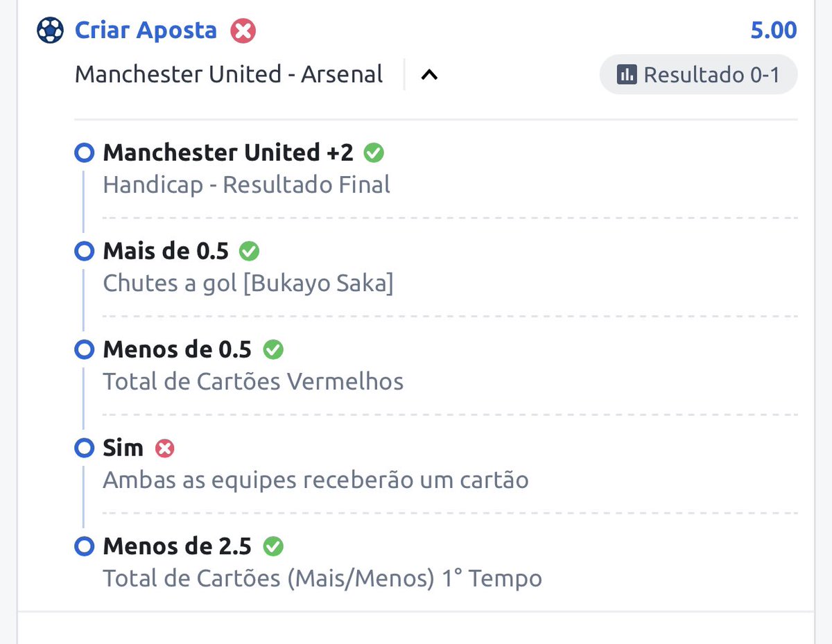Click the red X icon beside Sim
The width and height of the screenshot is (832, 644).
[x=164, y=448]
